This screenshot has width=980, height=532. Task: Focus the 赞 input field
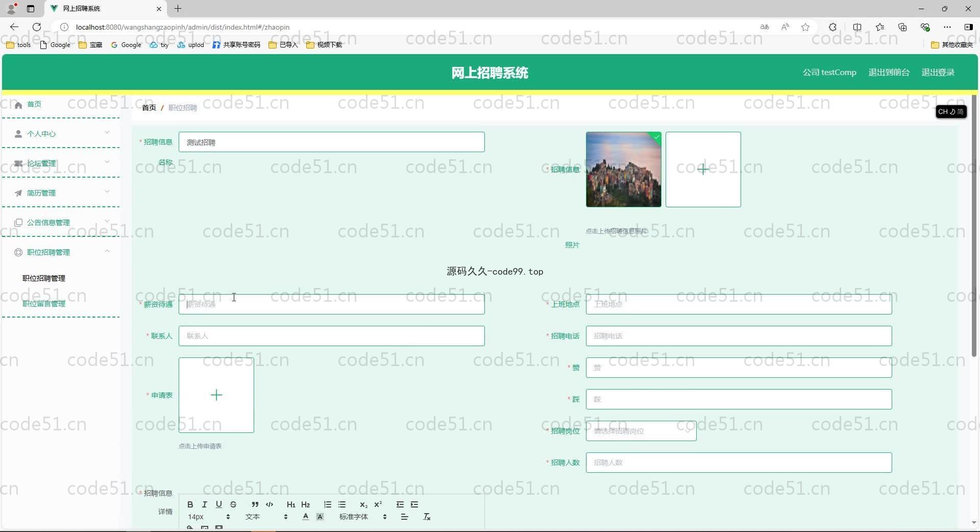click(x=739, y=368)
